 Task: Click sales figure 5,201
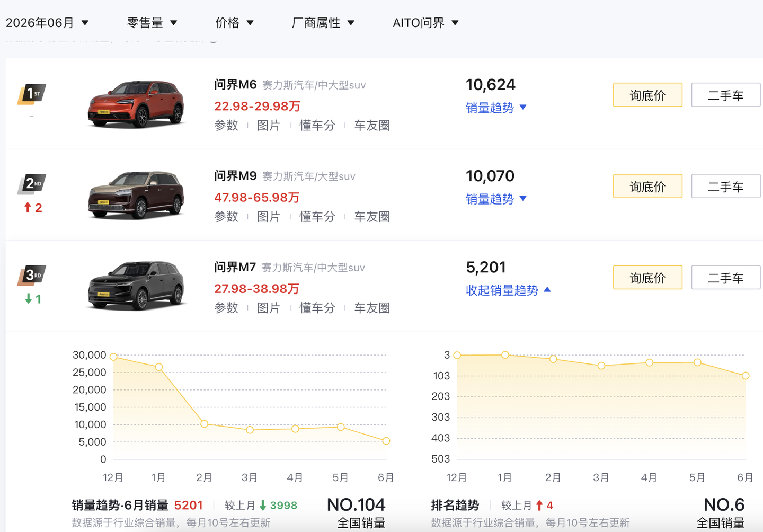coord(486,267)
